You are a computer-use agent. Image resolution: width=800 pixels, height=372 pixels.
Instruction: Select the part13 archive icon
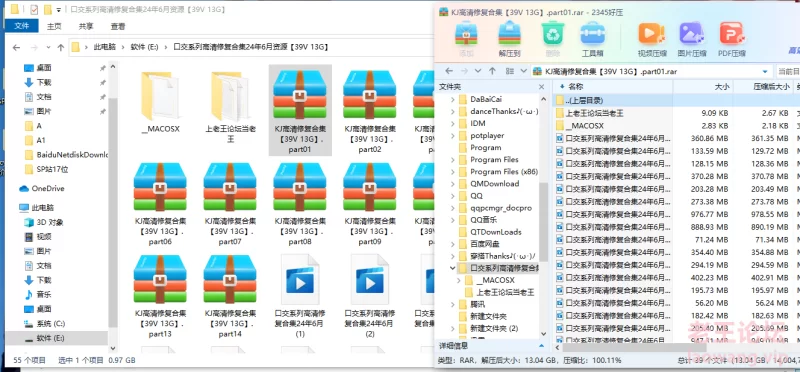pos(160,279)
